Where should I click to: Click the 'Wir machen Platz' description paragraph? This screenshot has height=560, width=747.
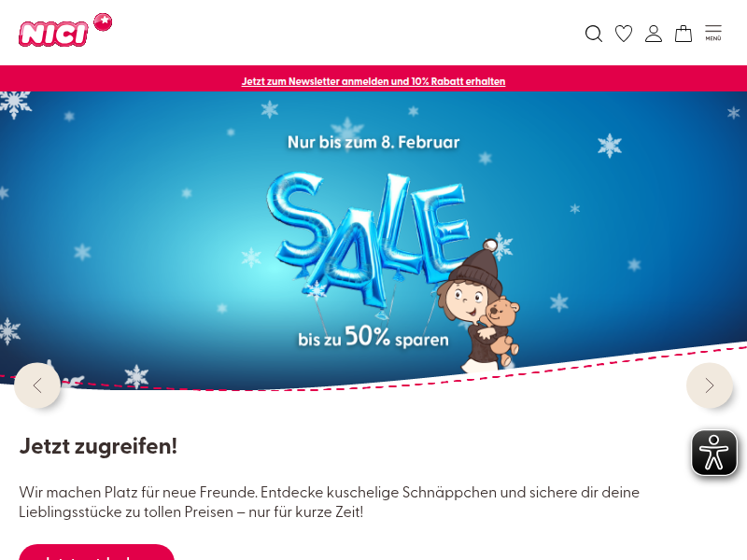click(330, 502)
